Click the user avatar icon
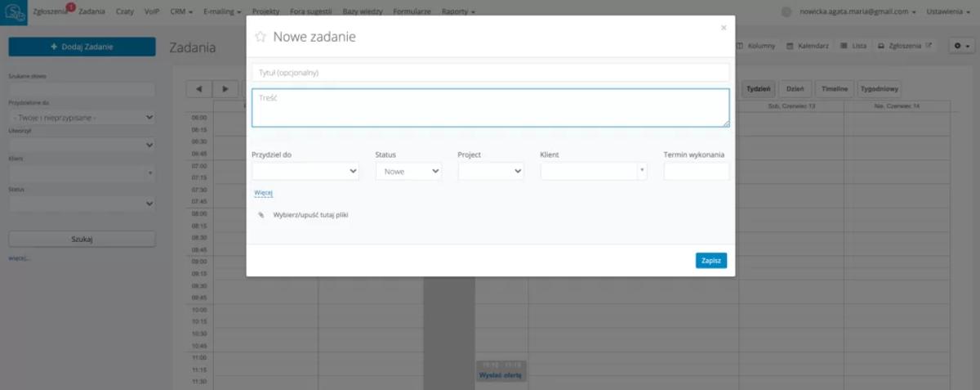 [787, 12]
